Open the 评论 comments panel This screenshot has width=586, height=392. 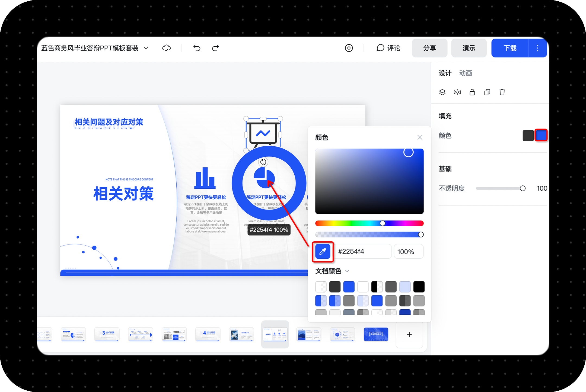coord(388,48)
